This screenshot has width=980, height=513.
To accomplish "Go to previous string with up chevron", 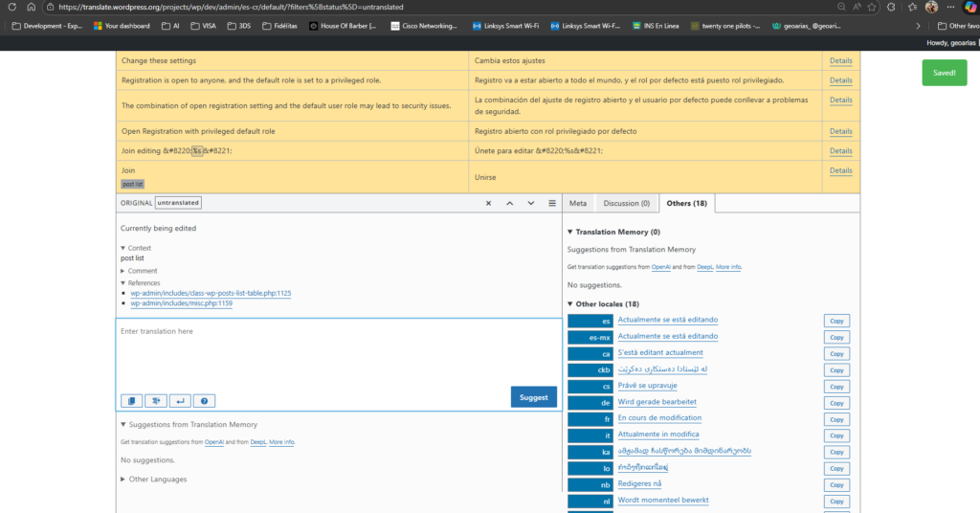I will [509, 203].
